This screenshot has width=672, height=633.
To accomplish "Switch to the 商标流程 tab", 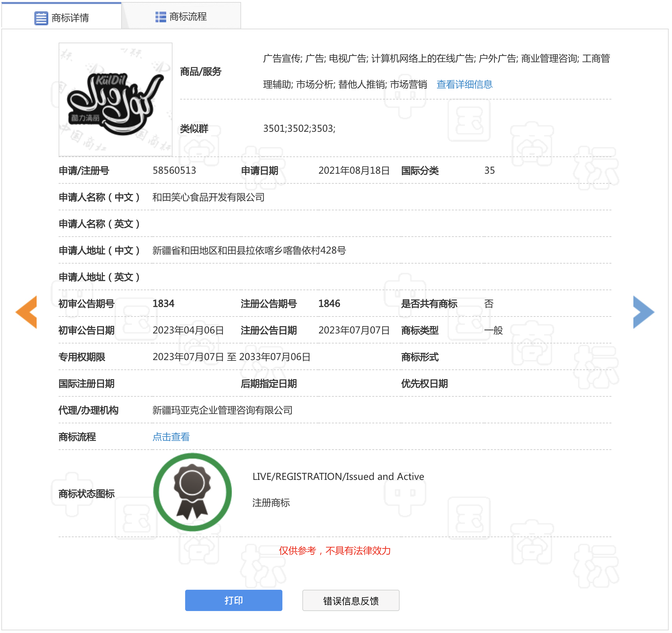I will click(x=181, y=16).
